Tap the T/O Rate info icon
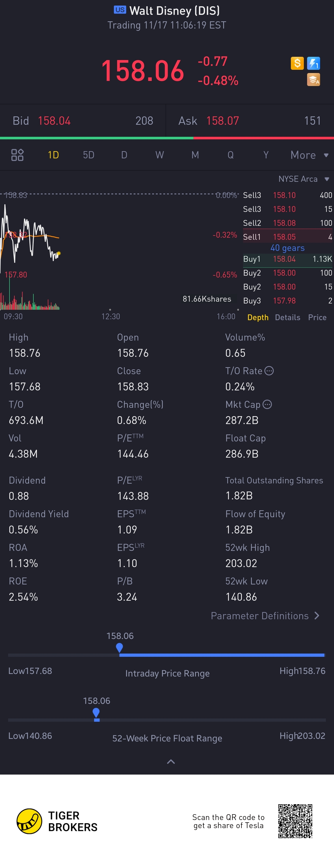The image size is (334, 868). (269, 371)
